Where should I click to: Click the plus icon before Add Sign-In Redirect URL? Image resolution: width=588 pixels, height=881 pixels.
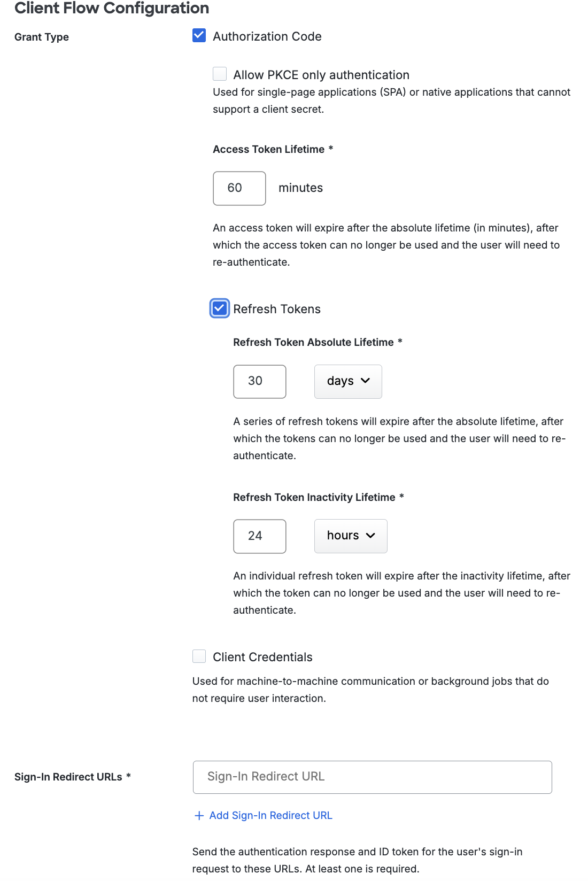pyautogui.click(x=198, y=815)
